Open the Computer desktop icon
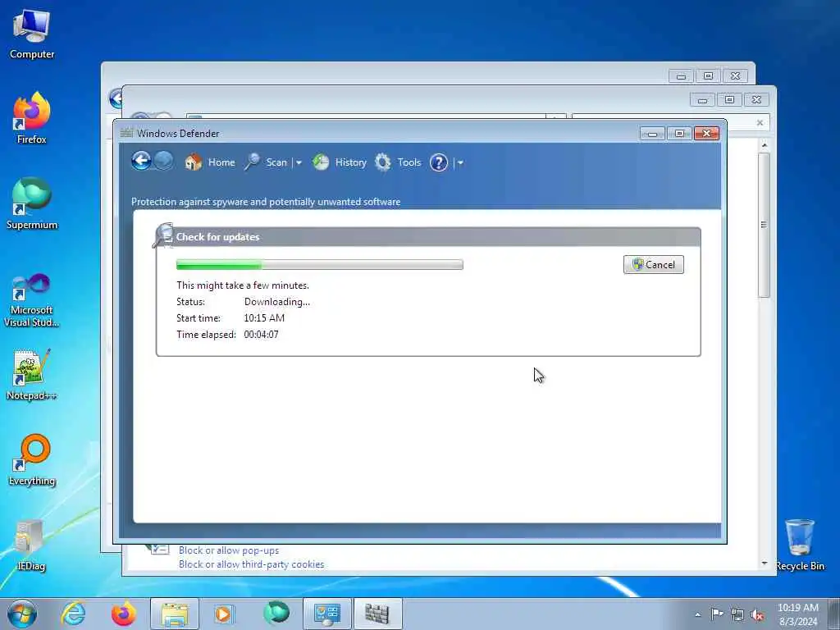 (x=32, y=34)
